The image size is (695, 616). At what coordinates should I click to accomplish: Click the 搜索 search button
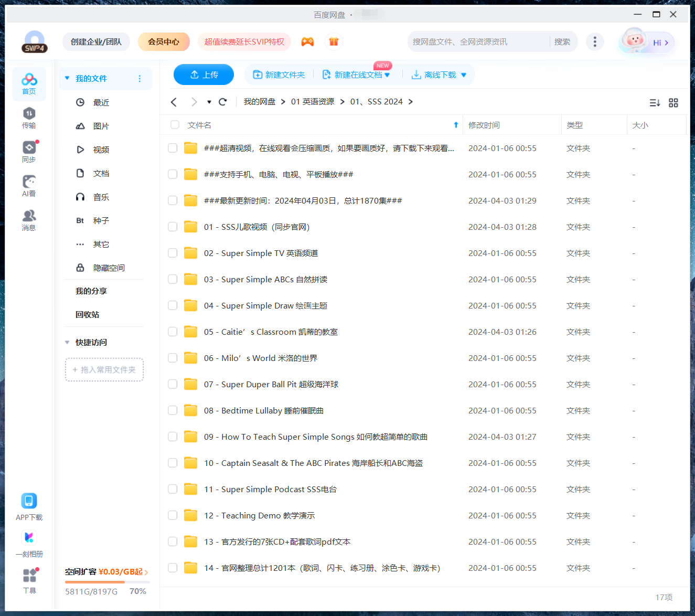point(562,41)
